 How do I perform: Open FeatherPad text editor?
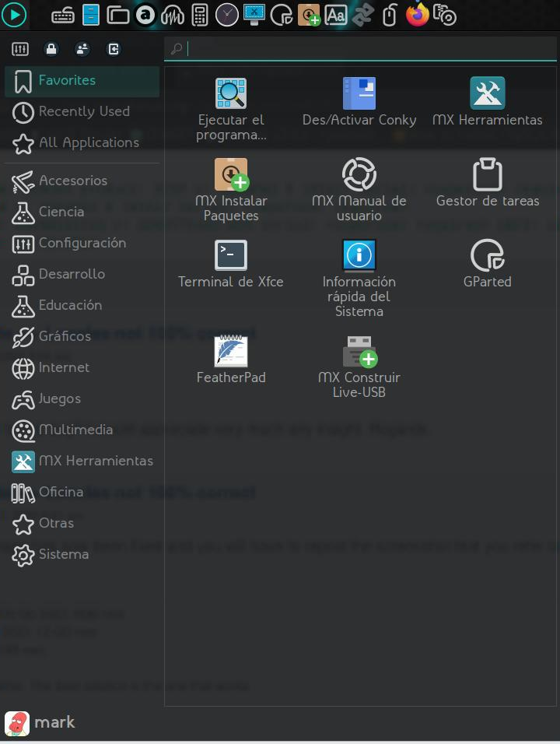pos(231,360)
